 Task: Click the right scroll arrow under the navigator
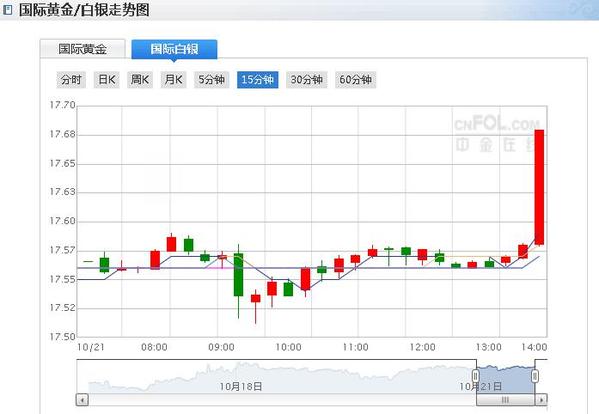tap(541, 400)
